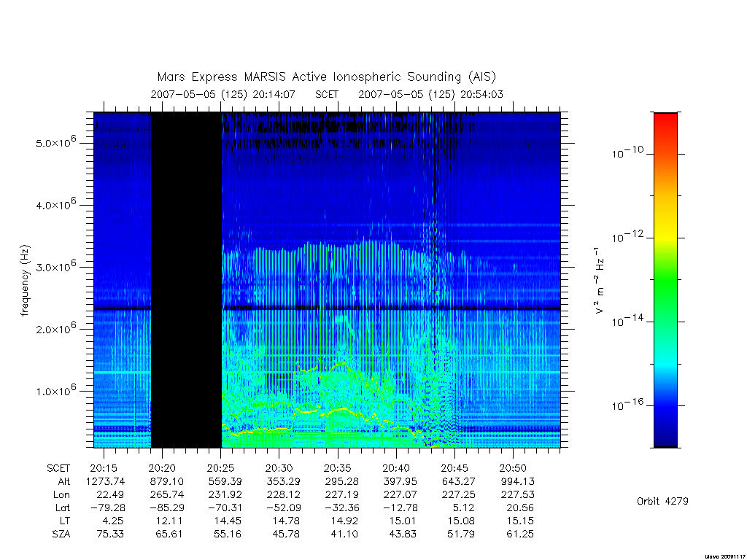Screen dimensions: 747x560
Task: Click the 4.0×10^6 frequency tick label
Action: tap(55, 204)
